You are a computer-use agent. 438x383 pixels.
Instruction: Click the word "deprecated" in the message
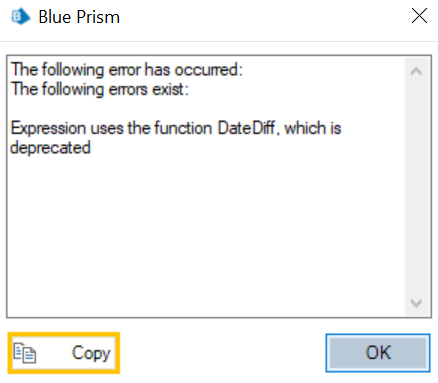50,148
